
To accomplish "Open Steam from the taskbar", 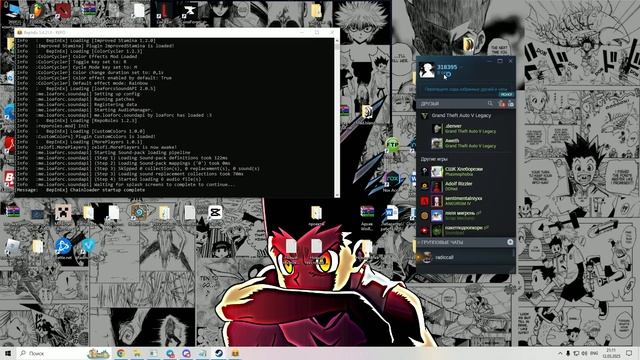I will (x=219, y=353).
